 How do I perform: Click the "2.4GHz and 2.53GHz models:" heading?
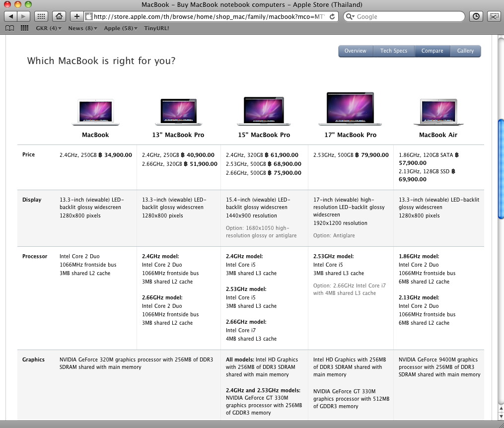(263, 390)
